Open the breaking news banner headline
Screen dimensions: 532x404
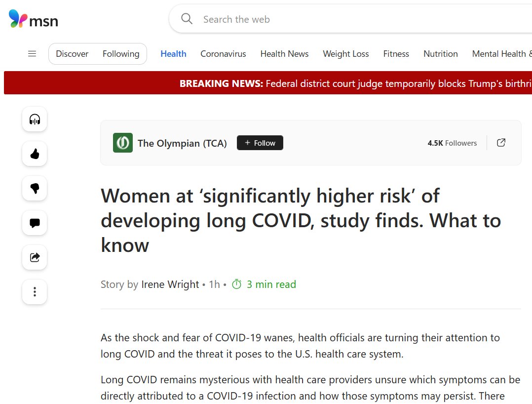pyautogui.click(x=355, y=83)
